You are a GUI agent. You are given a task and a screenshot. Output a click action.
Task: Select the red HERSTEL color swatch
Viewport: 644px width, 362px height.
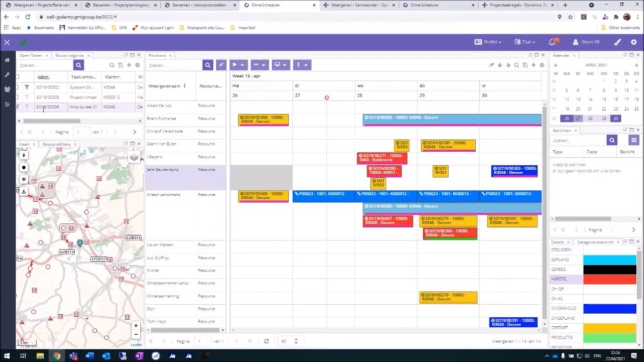coord(609,279)
